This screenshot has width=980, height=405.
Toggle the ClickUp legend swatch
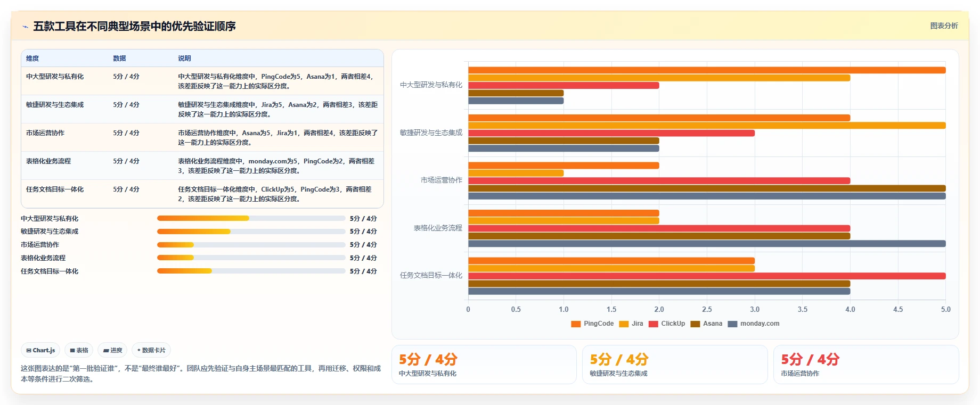[x=654, y=324]
